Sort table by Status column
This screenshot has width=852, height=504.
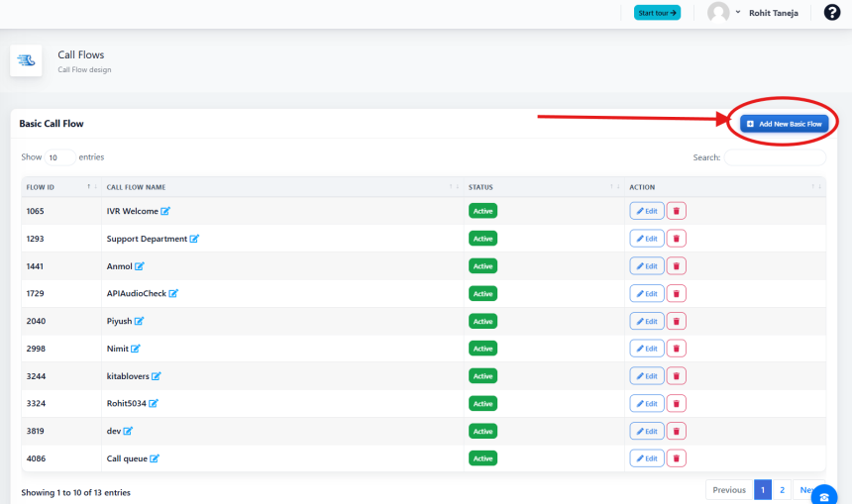pyautogui.click(x=544, y=187)
